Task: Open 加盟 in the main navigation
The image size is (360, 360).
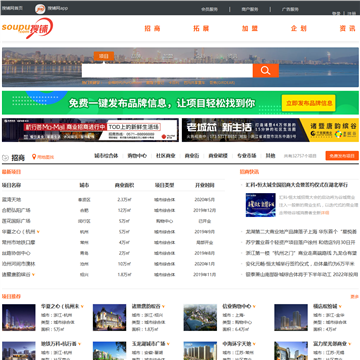Action: pos(250,29)
